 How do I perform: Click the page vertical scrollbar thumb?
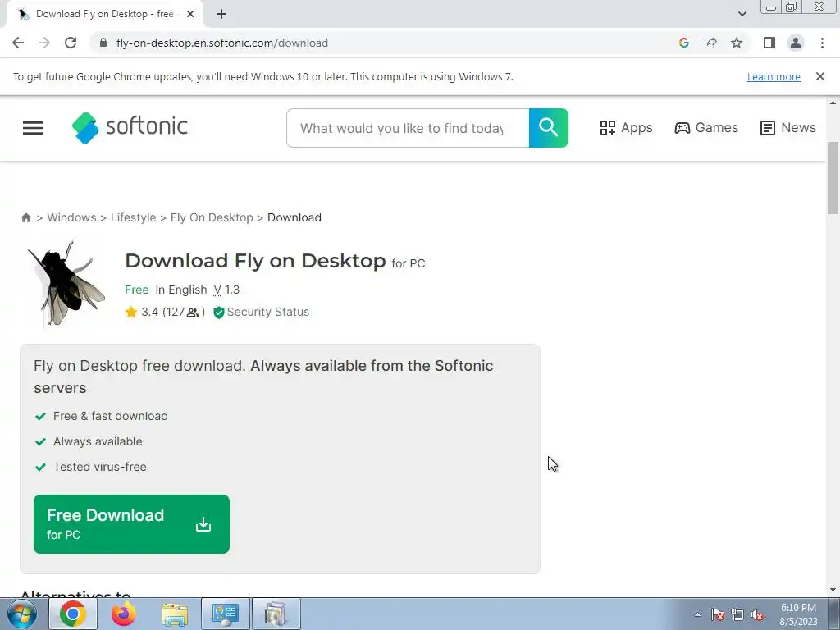pos(833,178)
